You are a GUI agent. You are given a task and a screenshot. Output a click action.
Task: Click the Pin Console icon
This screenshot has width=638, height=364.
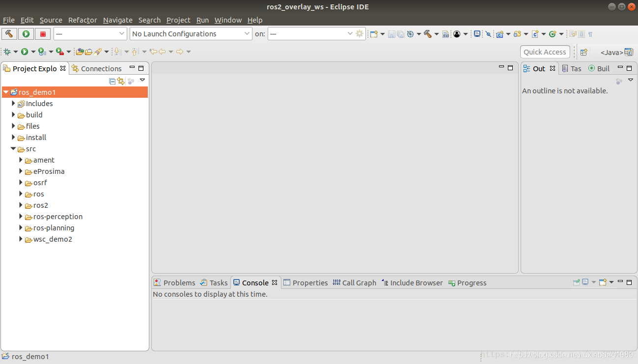(x=577, y=282)
